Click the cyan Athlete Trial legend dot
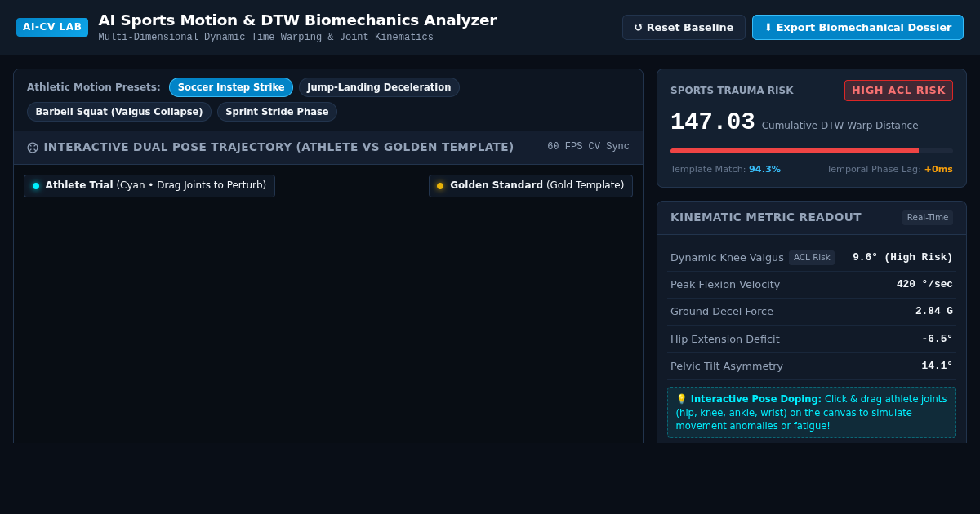Viewport: 980px width, 514px height. pyautogui.click(x=36, y=186)
